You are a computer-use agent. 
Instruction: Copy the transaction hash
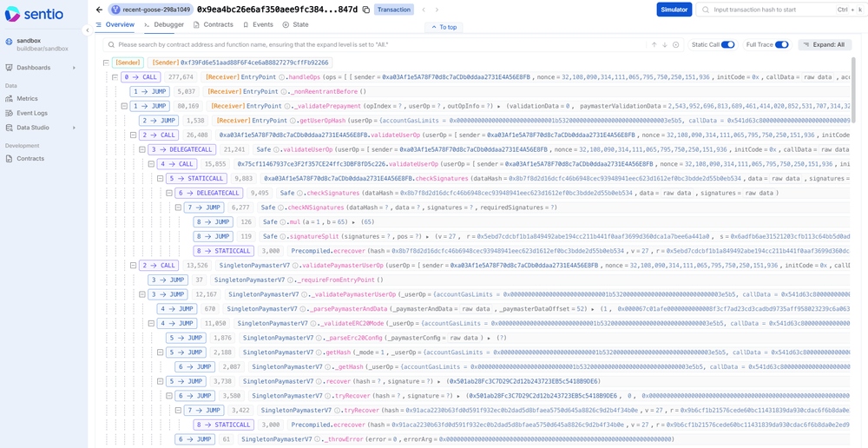pos(365,10)
